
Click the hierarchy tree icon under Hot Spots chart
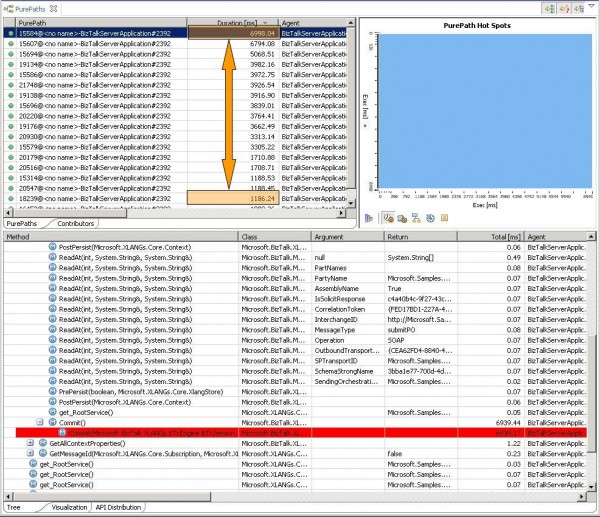(416, 218)
